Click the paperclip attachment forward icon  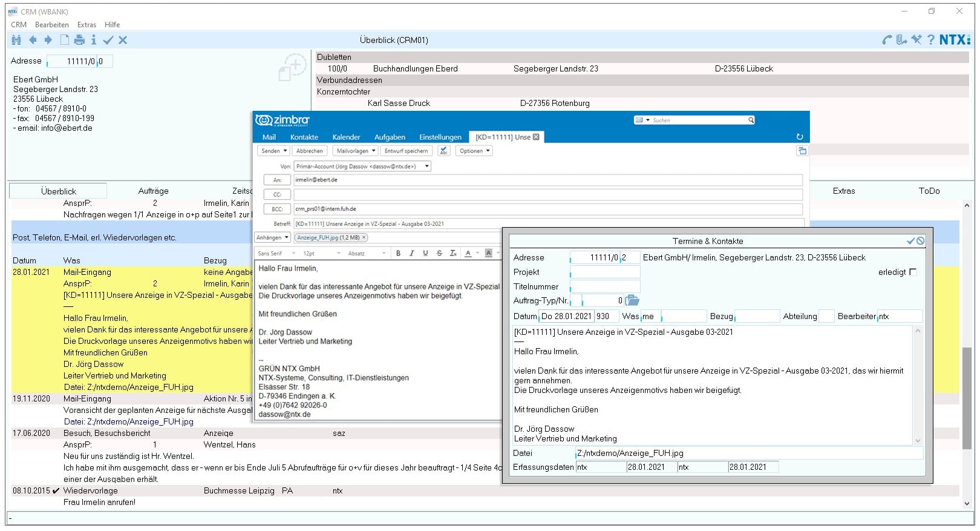coord(901,40)
